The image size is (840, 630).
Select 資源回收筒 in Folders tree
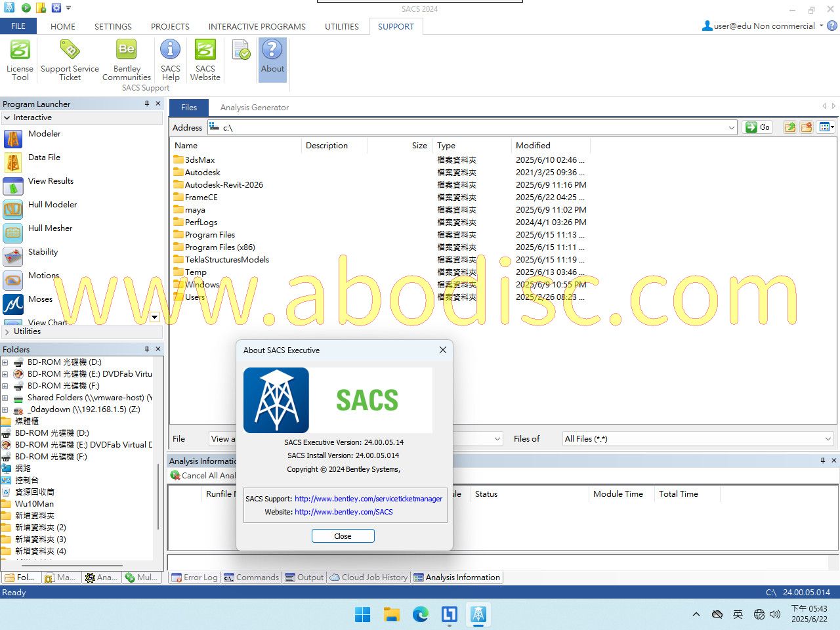[x=34, y=492]
